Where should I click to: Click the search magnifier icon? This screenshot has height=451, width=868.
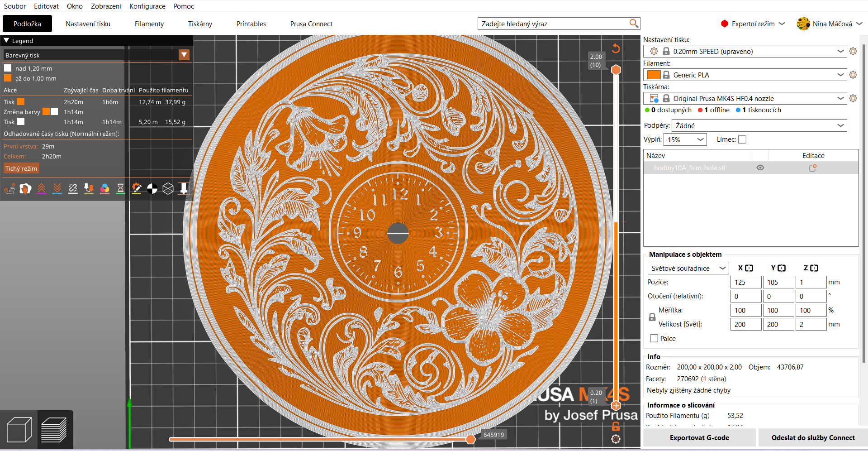[634, 24]
